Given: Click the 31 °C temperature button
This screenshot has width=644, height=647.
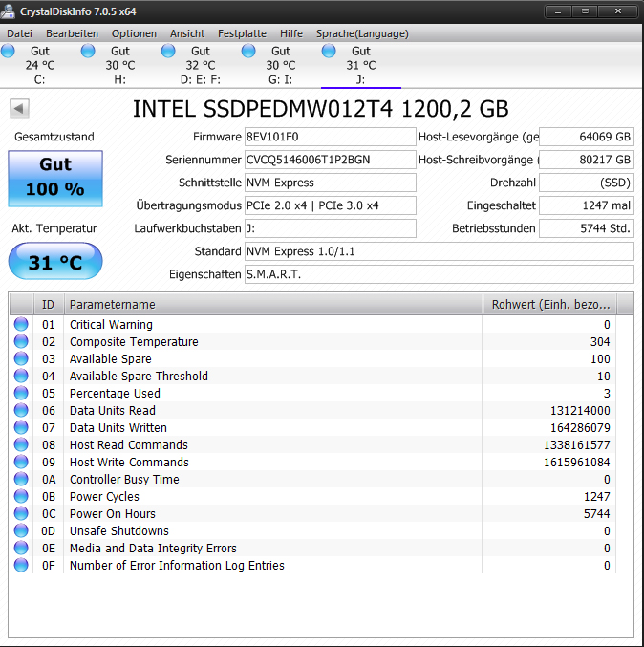Looking at the screenshot, I should click(55, 261).
